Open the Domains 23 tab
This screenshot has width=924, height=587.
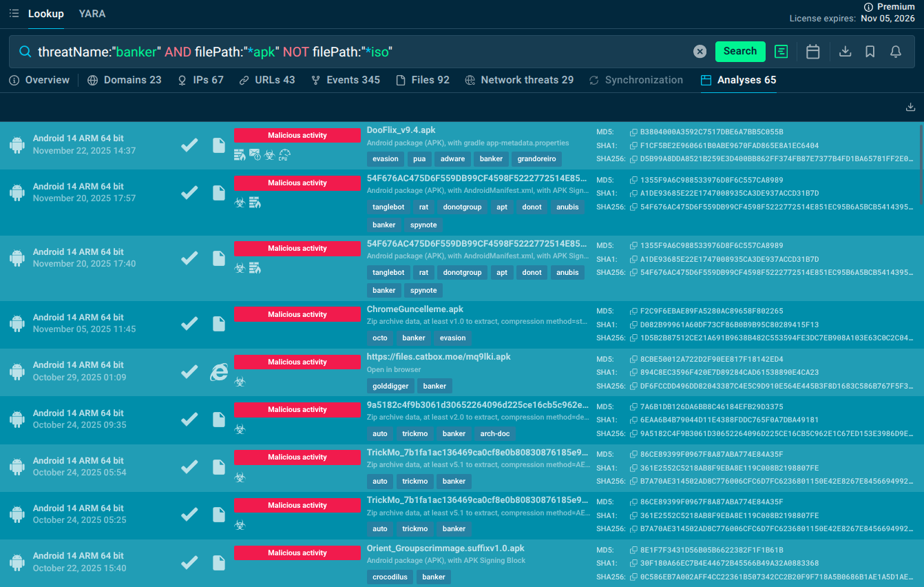click(125, 80)
